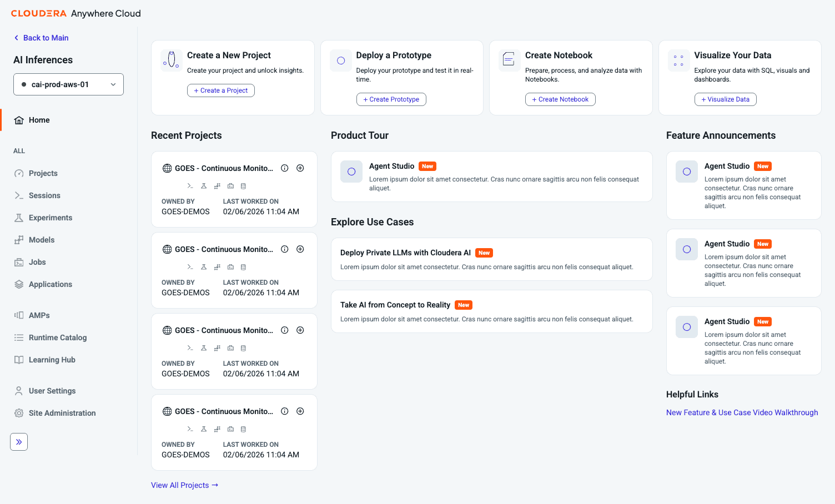Click Visualize Data button
The image size is (835, 504).
pyautogui.click(x=726, y=99)
